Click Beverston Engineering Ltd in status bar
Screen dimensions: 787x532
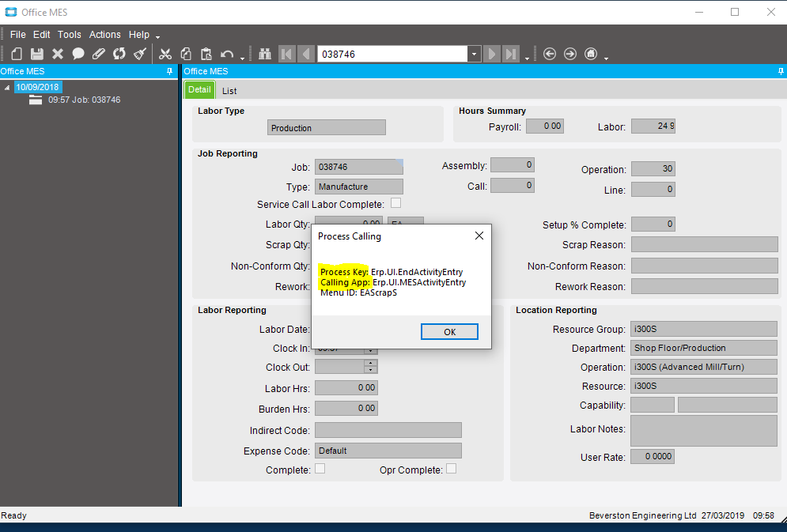click(642, 515)
